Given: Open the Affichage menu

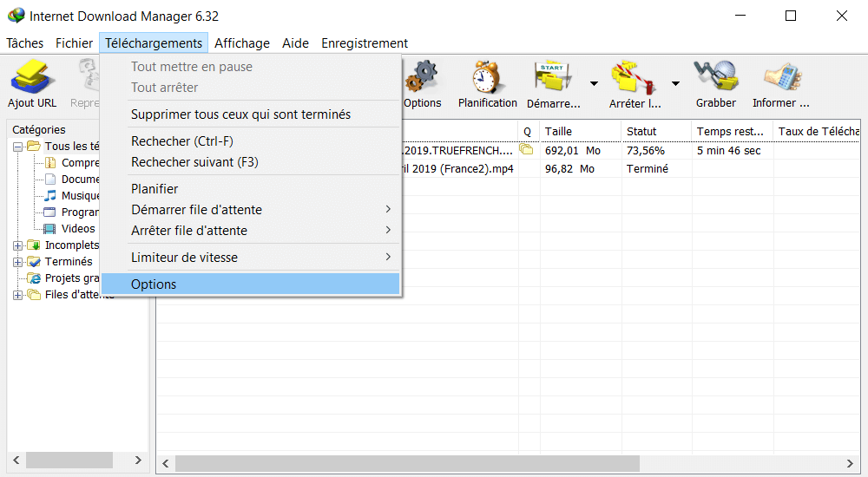Looking at the screenshot, I should pyautogui.click(x=242, y=43).
